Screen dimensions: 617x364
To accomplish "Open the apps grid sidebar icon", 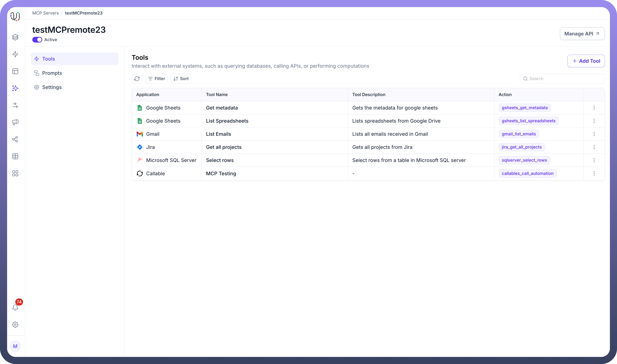I will 15,173.
